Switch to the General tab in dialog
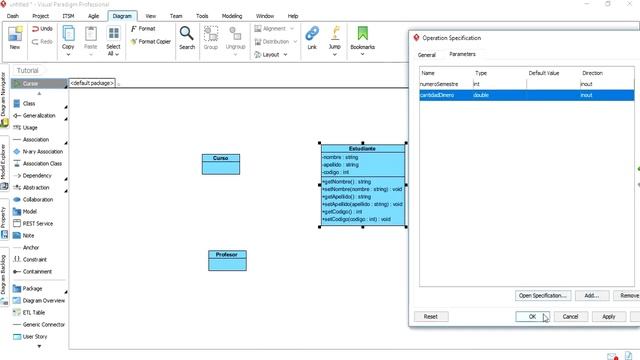This screenshot has height=360, width=640. pos(427,55)
